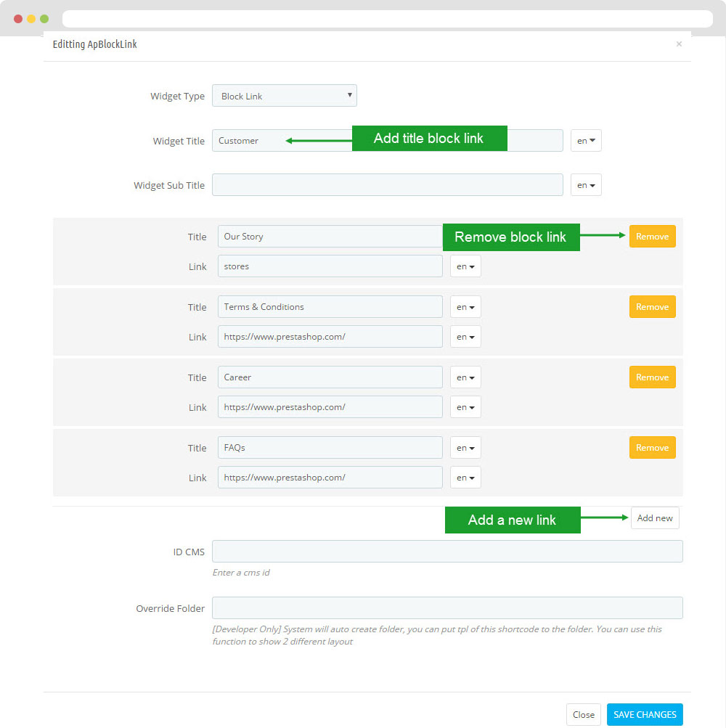Remove the Career block link
Screen dimensions: 726x728
tap(652, 377)
